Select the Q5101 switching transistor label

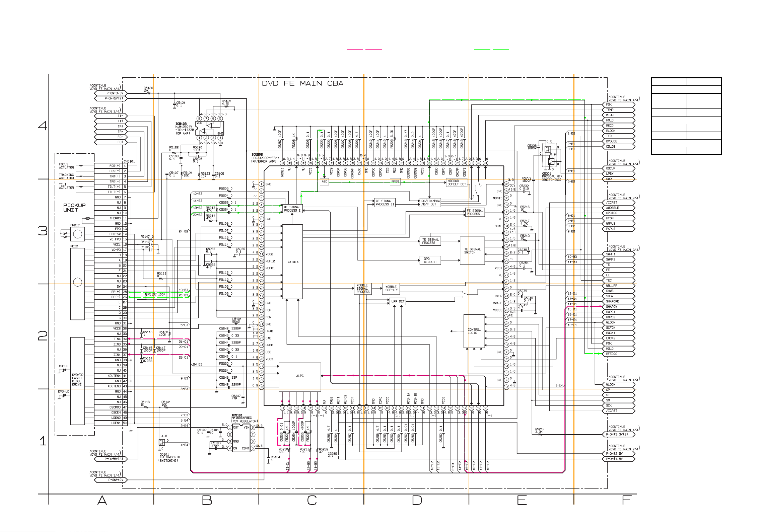coord(169,458)
